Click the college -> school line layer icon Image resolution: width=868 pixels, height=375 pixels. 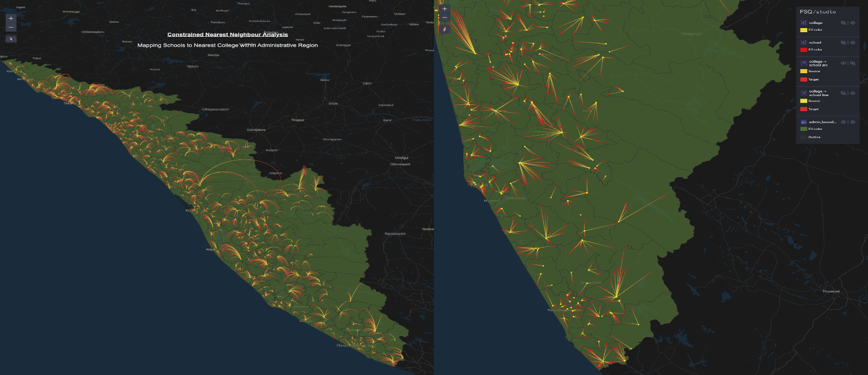pyautogui.click(x=804, y=93)
